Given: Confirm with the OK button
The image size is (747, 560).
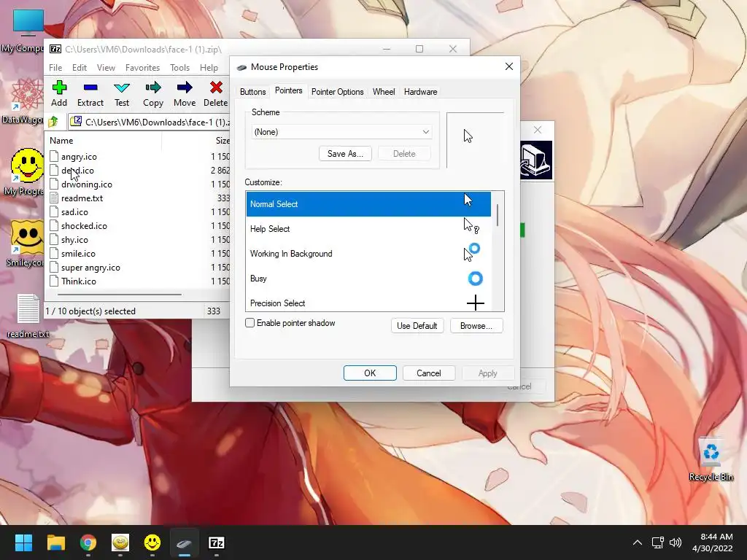Looking at the screenshot, I should click(370, 373).
